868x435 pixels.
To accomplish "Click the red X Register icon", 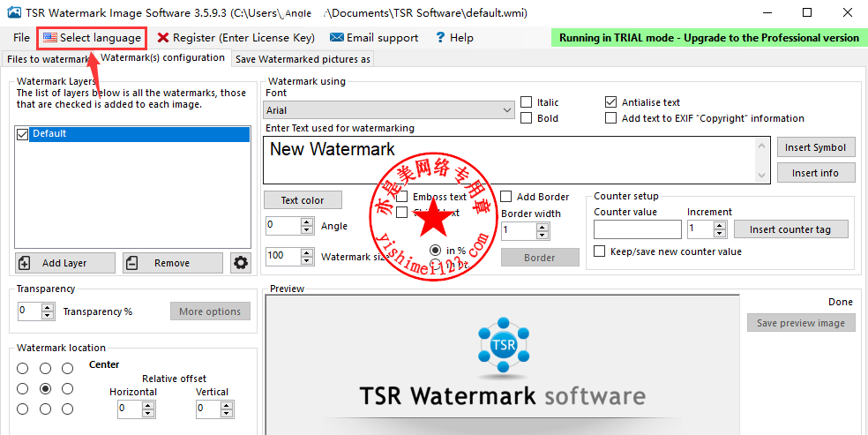I will 162,38.
